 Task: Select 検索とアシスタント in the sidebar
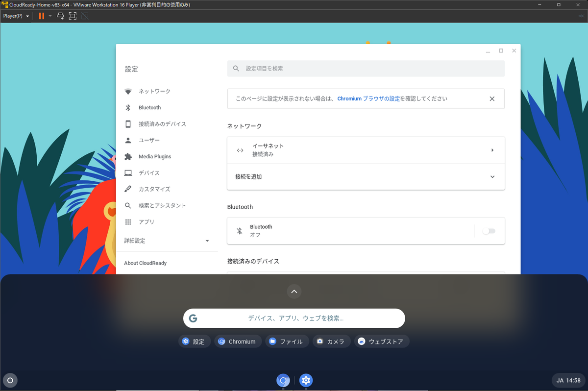162,206
